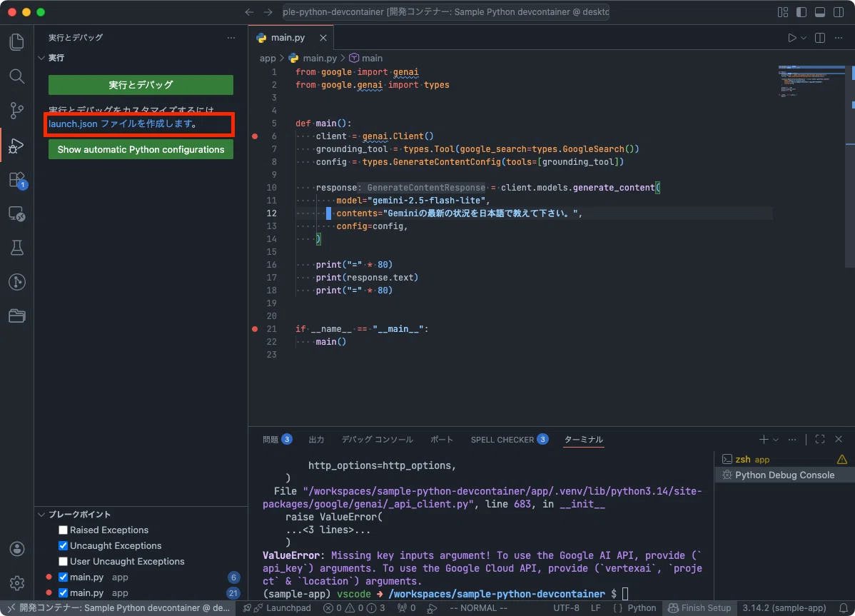Remove breakpoint dot on line 21 gutter

(255, 329)
